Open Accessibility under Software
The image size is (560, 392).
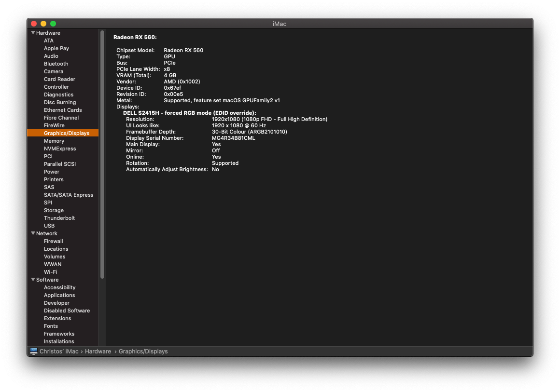[x=60, y=287]
